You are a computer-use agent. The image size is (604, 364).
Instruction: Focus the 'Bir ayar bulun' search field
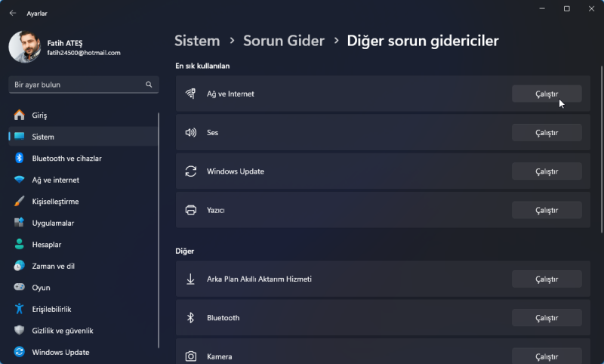click(x=84, y=85)
